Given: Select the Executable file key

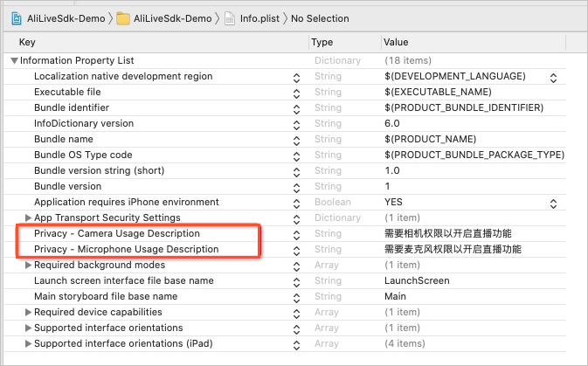Looking at the screenshot, I should pos(67,92).
